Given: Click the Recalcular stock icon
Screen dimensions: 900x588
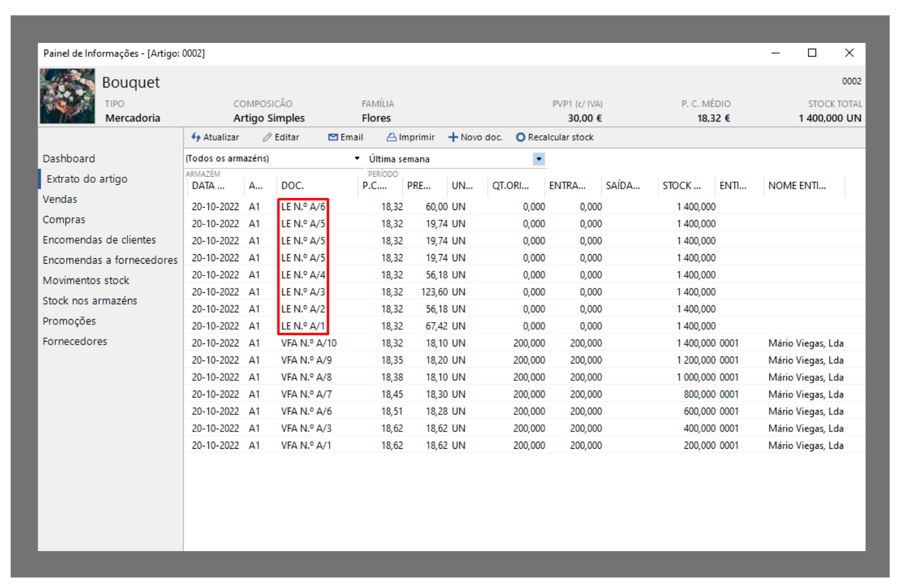Looking at the screenshot, I should point(520,137).
